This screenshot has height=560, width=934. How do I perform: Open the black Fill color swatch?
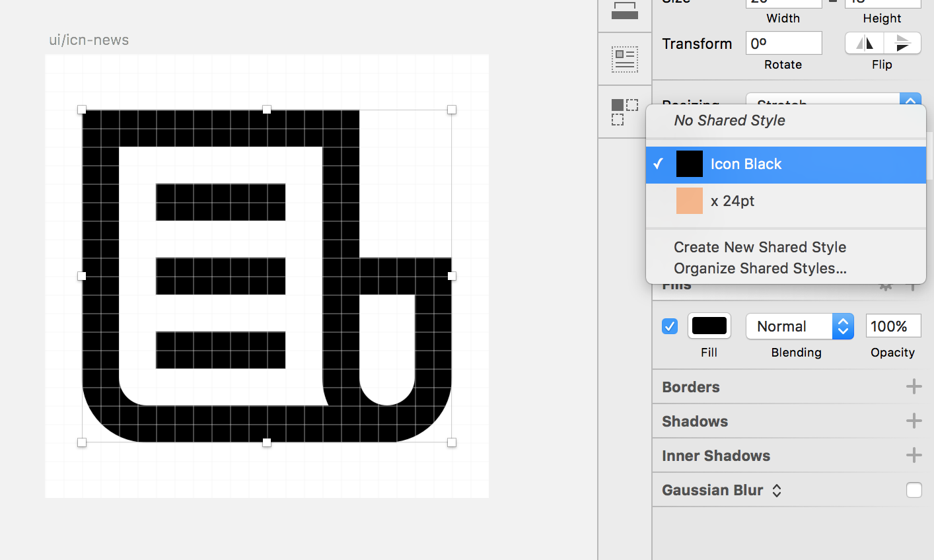[709, 326]
